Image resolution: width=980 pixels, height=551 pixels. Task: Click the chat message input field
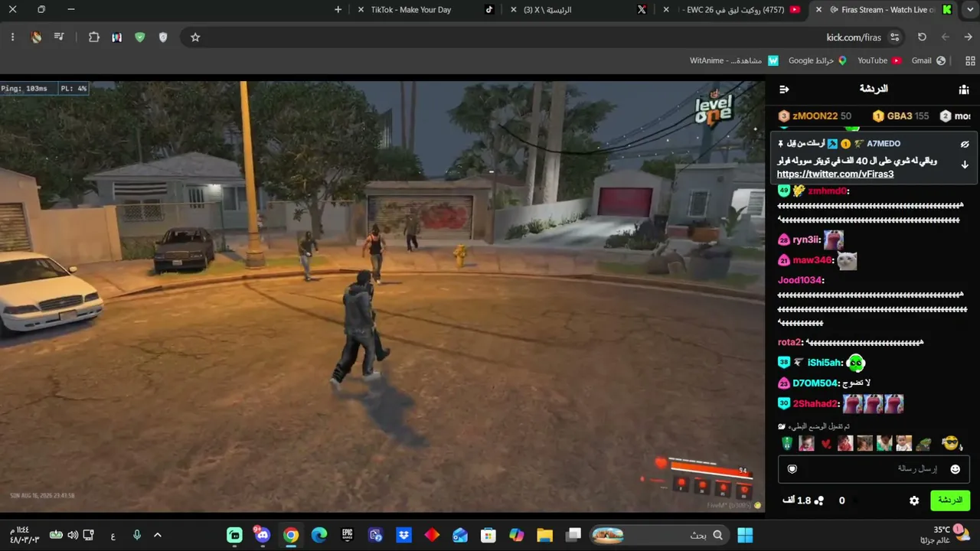coord(874,469)
